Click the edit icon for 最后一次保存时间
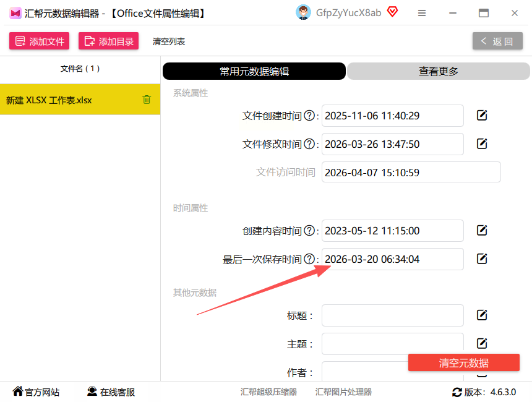 pos(482,259)
